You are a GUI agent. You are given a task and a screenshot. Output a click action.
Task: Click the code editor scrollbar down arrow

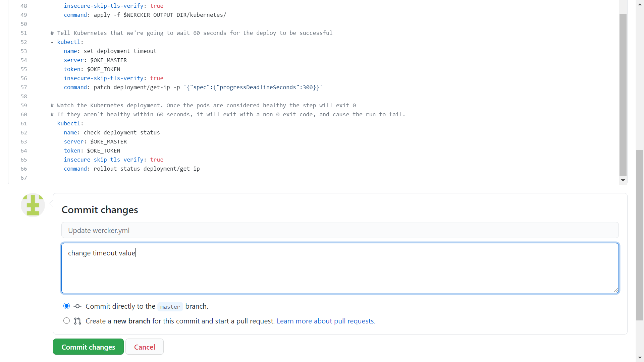pos(623,180)
